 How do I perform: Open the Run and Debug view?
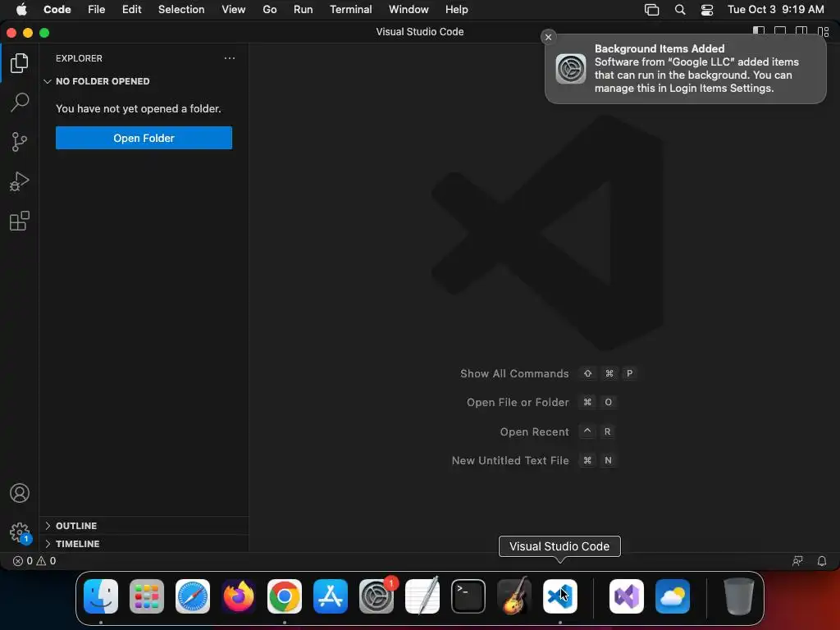click(x=20, y=181)
